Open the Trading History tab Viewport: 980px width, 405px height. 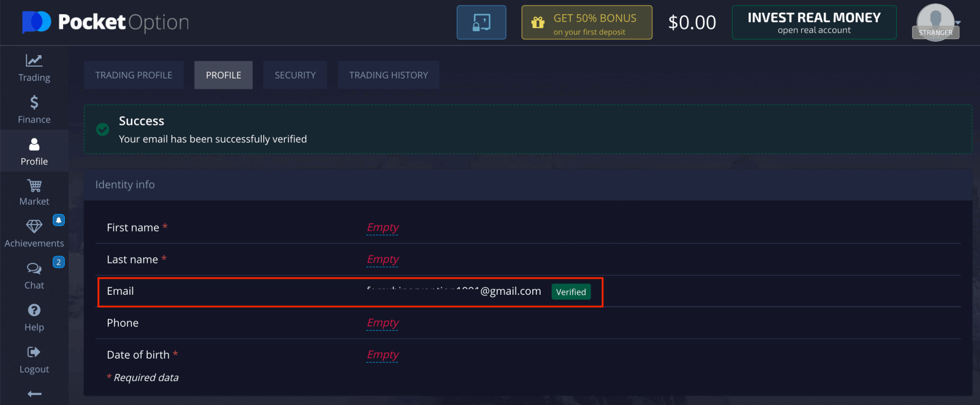pyautogui.click(x=388, y=75)
